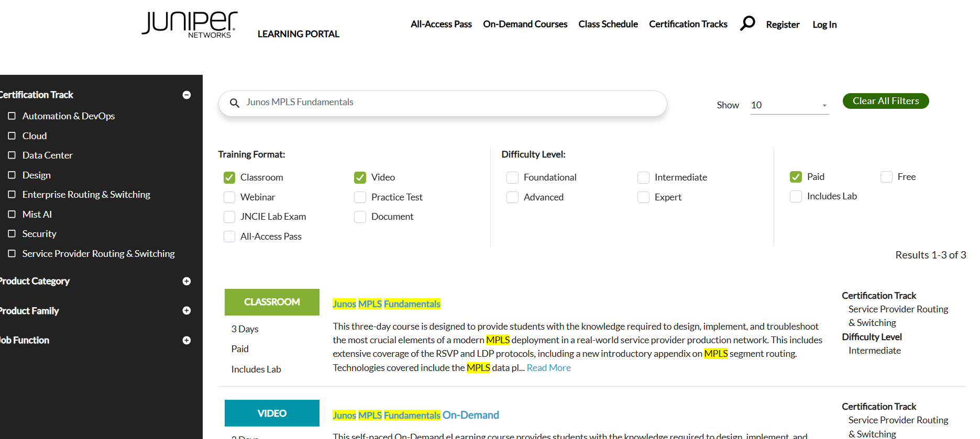
Task: Click the Clear All Filters button
Action: click(x=886, y=101)
